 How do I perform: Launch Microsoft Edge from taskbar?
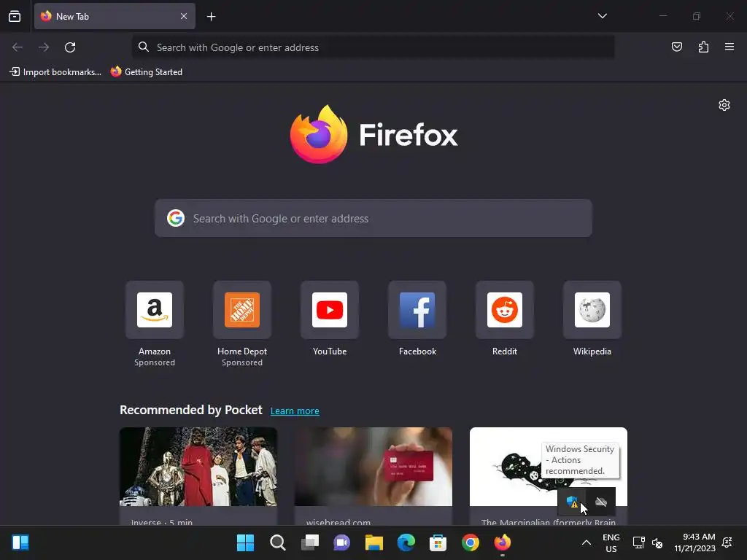(406, 542)
